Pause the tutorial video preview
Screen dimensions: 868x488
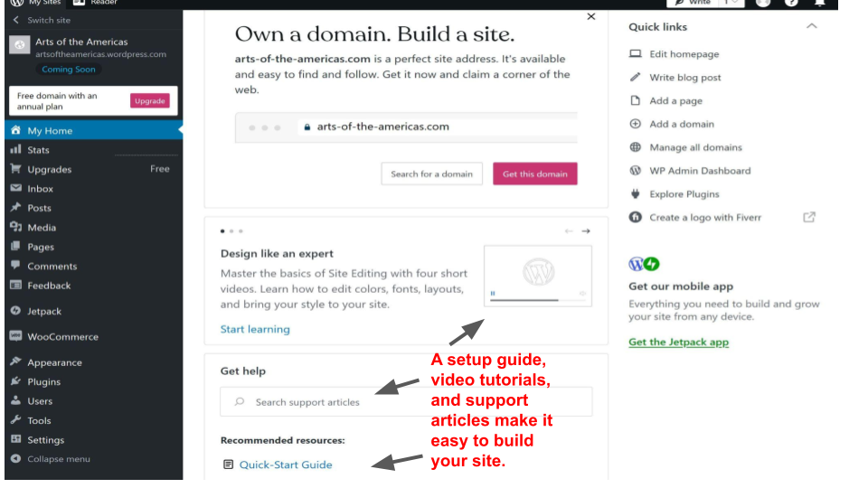(x=493, y=293)
